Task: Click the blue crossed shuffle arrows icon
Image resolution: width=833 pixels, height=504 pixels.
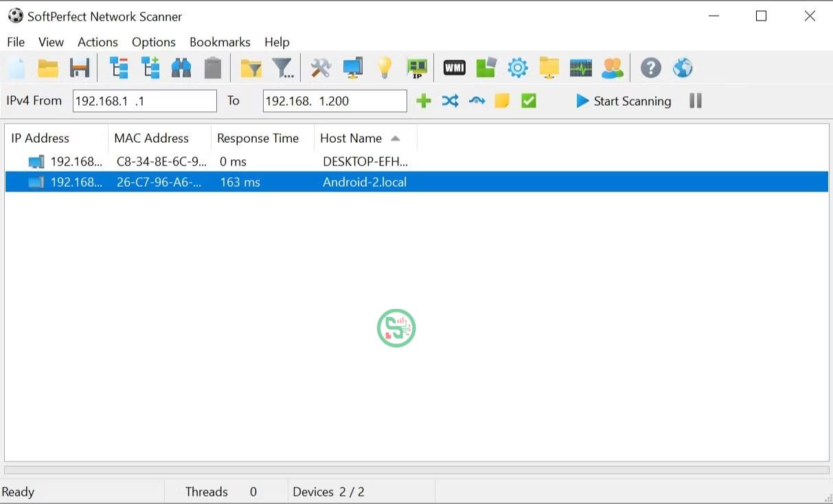Action: click(450, 101)
